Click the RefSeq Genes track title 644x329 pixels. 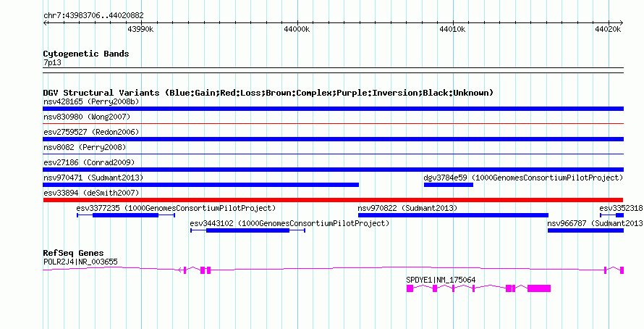[73, 254]
